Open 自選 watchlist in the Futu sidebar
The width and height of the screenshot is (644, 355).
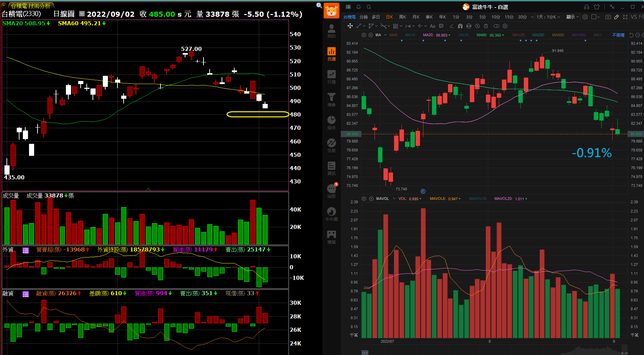click(x=332, y=54)
